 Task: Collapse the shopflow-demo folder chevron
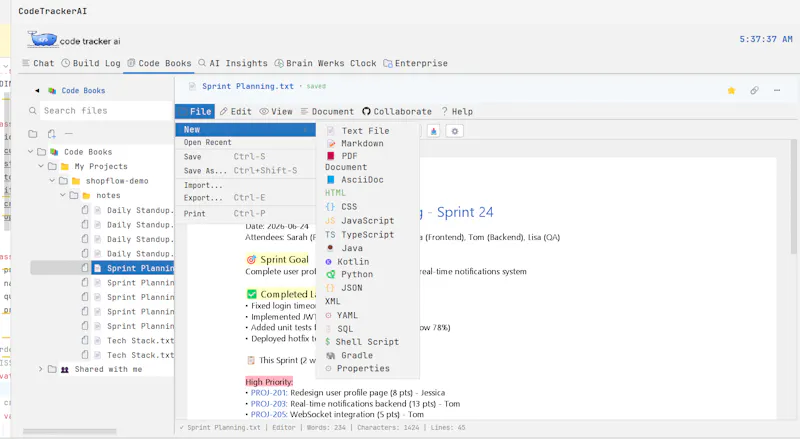pyautogui.click(x=52, y=181)
